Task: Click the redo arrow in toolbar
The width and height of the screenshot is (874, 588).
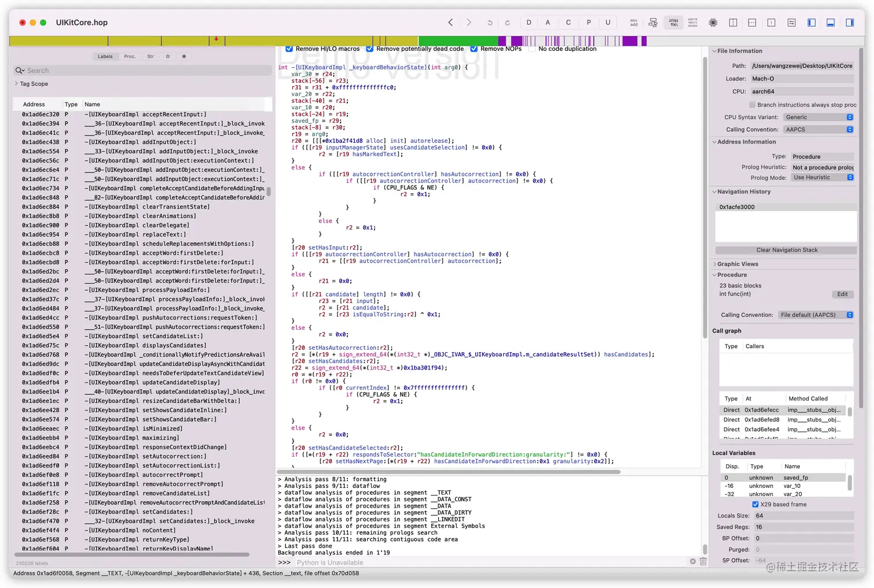Action: tap(507, 23)
